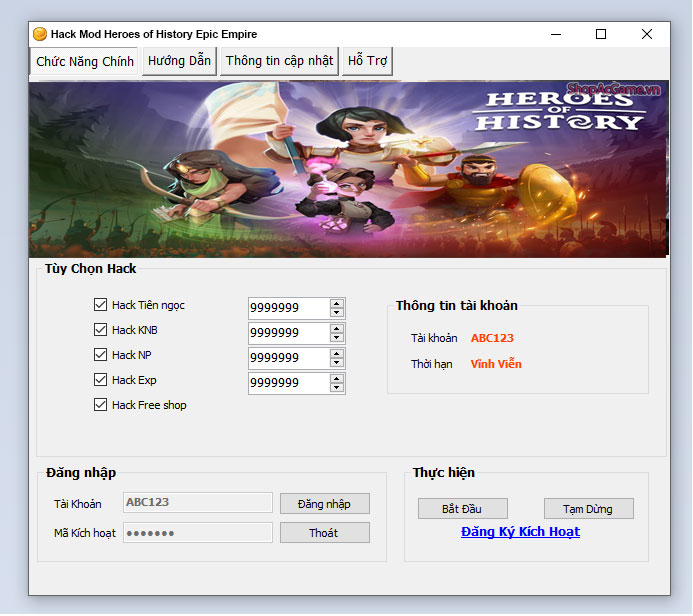Lower the Hack NP value with down arrow
This screenshot has height=616, width=693.
click(x=337, y=362)
